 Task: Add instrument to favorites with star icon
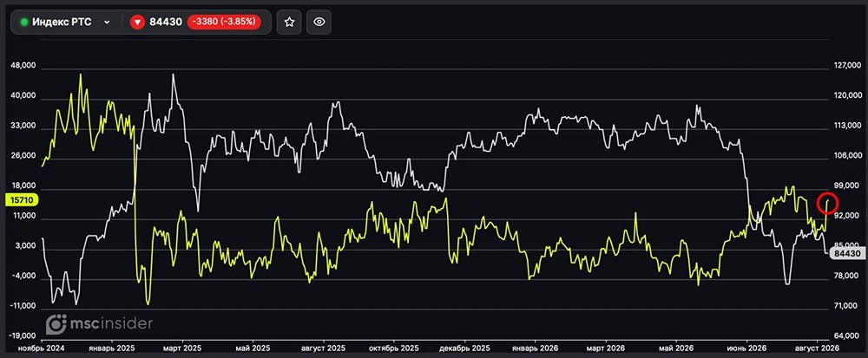289,22
